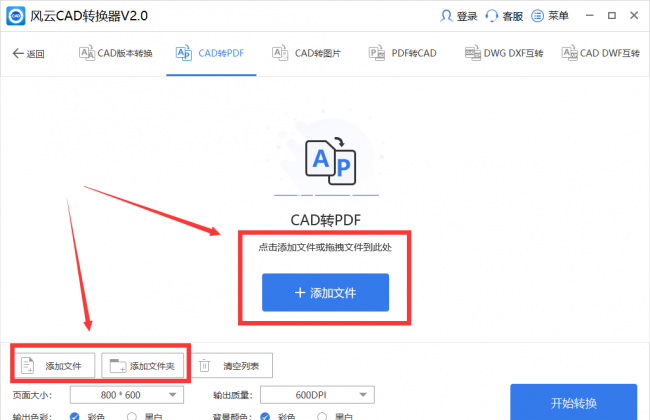The width and height of the screenshot is (650, 420).
Task: Click the blue + 添加文件 button
Action: [x=325, y=292]
